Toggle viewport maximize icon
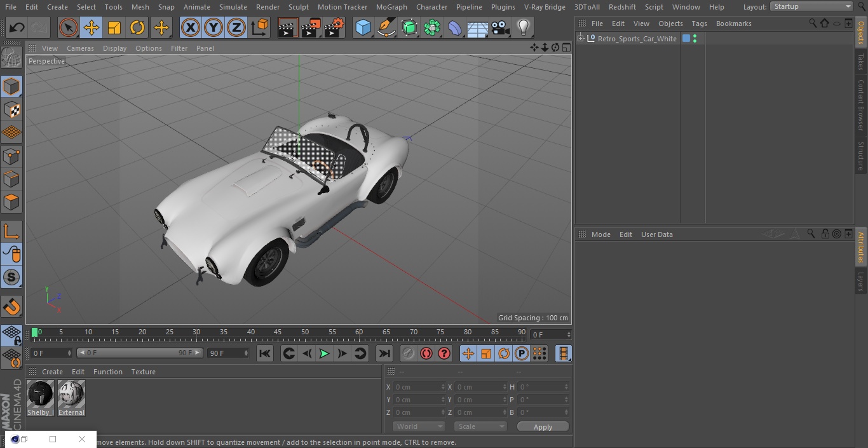The height and width of the screenshot is (448, 868). [x=566, y=48]
